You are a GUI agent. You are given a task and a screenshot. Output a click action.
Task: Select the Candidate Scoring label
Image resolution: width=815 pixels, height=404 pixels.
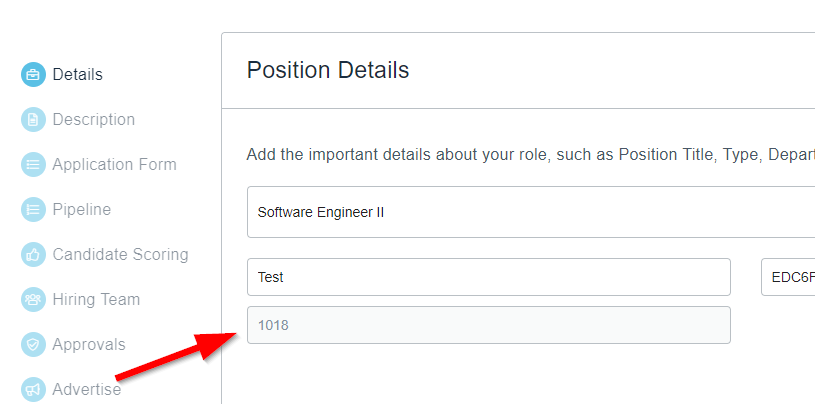click(120, 255)
